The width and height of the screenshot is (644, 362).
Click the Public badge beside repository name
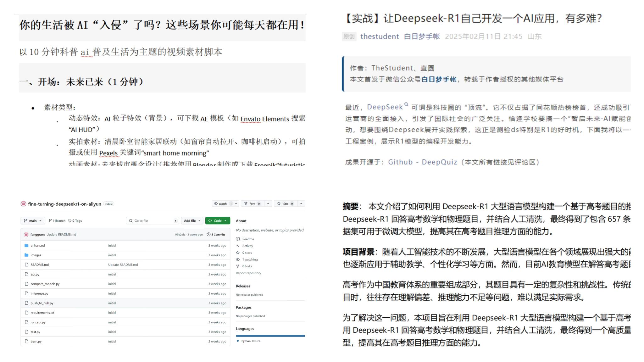pyautogui.click(x=108, y=204)
